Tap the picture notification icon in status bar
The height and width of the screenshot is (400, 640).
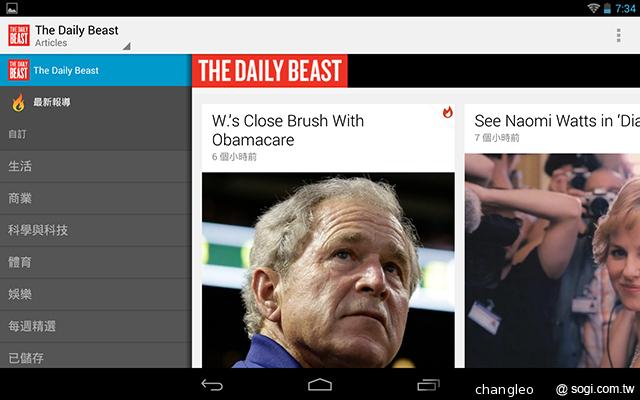coord(12,8)
